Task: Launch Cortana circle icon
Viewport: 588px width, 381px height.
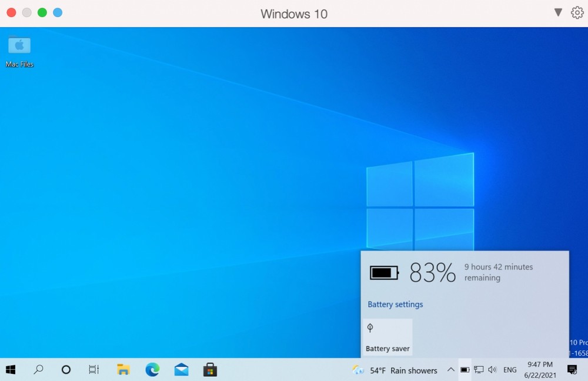Action: (66, 370)
